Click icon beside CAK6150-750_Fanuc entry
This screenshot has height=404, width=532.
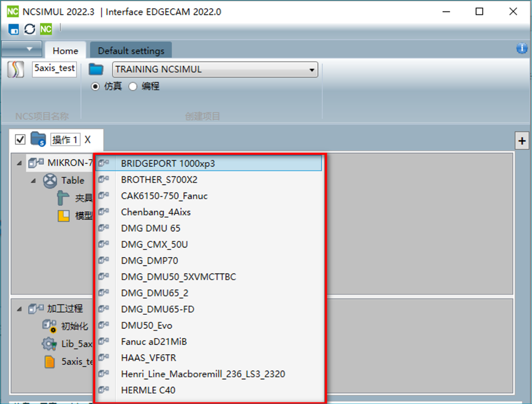pyautogui.click(x=103, y=196)
